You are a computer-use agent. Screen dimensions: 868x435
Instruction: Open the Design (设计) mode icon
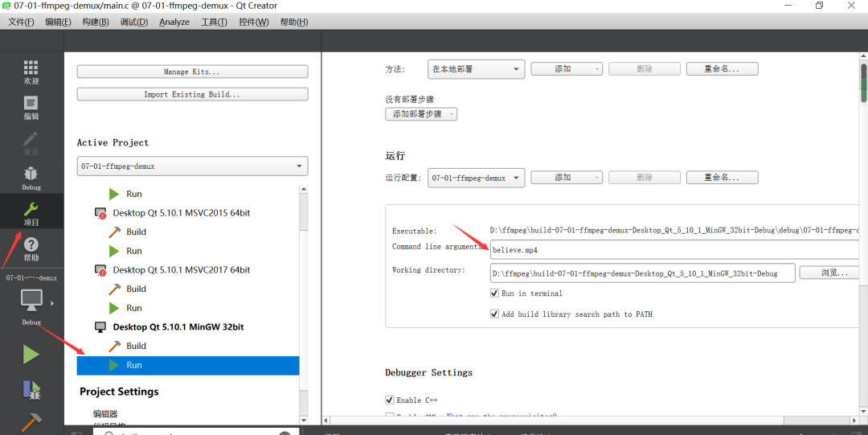click(31, 143)
